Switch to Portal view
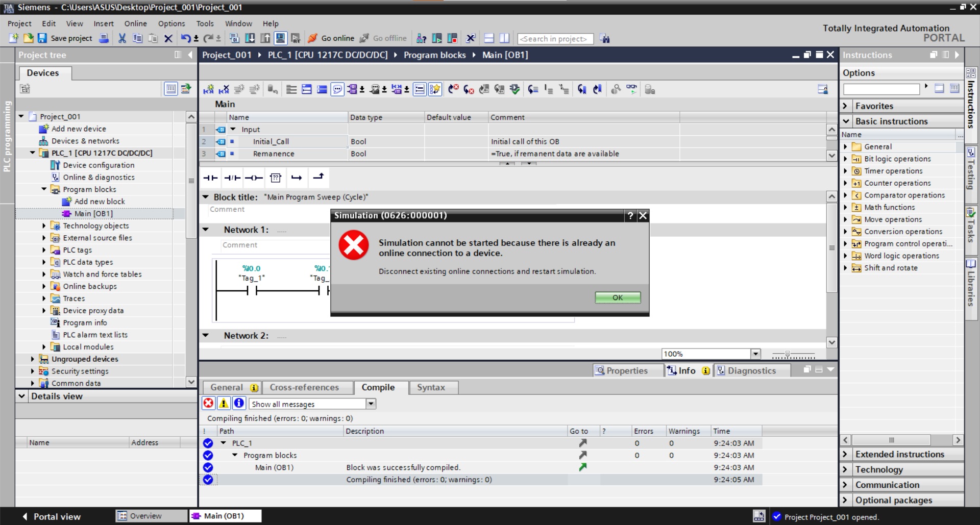Image resolution: width=980 pixels, height=525 pixels. 52,516
